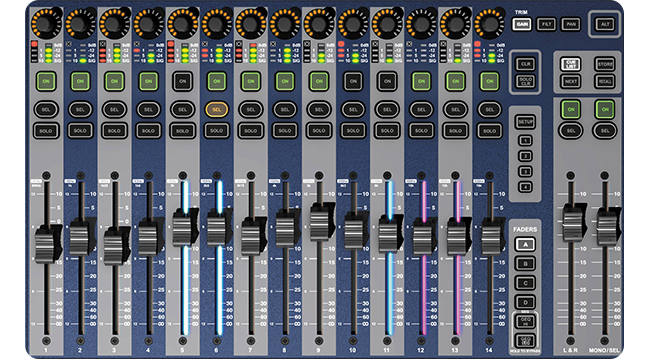The width and height of the screenshot is (650, 360).
Task: Select the FILT encoder mode button
Action: (546, 24)
